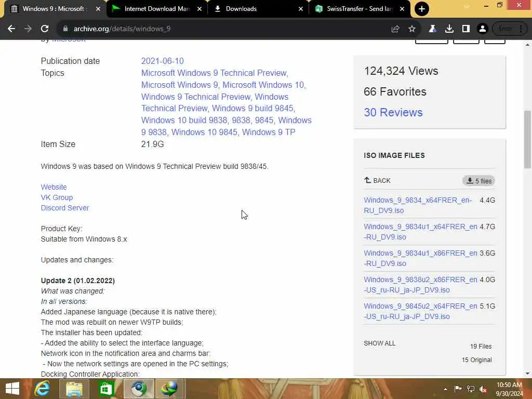Open the Chrome Labs flask icon
Viewport: 532px width, 399px height.
click(x=432, y=29)
